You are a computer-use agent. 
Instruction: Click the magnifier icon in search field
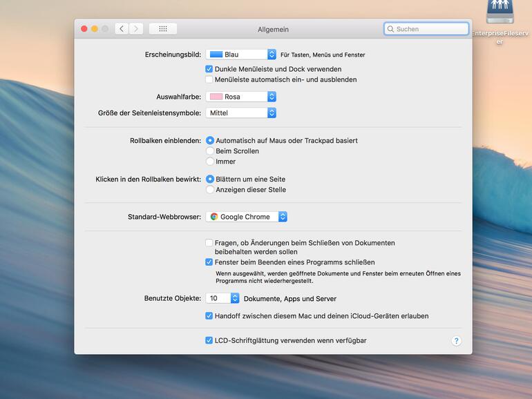coord(391,30)
